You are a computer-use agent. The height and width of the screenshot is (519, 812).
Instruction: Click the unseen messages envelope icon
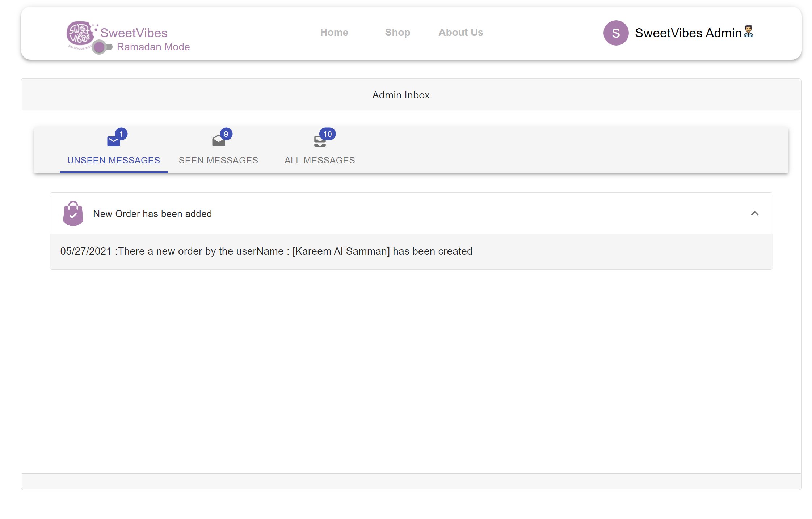pos(113,140)
